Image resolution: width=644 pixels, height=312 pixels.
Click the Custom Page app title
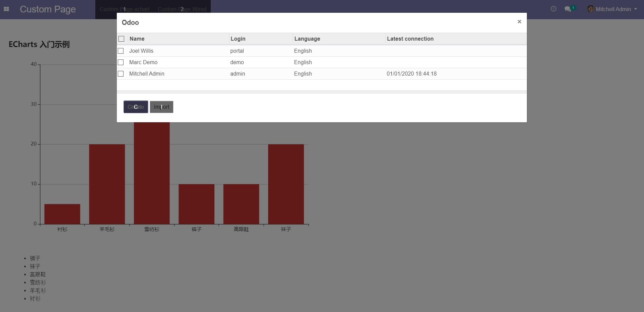pyautogui.click(x=48, y=9)
